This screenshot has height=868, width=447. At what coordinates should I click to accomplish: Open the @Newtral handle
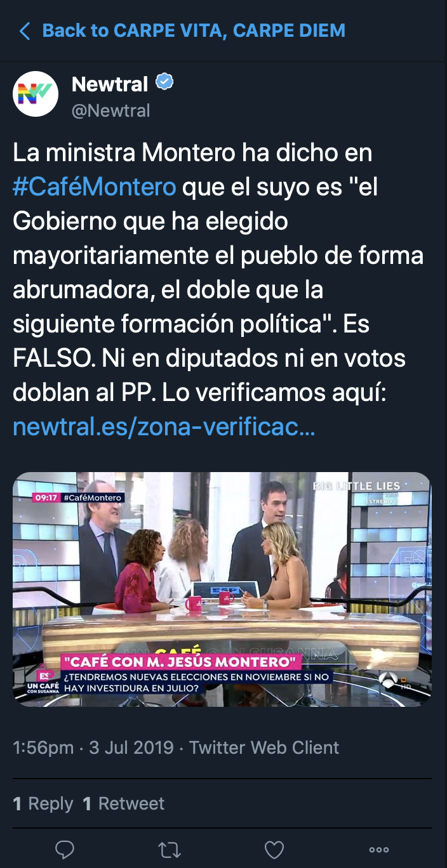[x=111, y=110]
